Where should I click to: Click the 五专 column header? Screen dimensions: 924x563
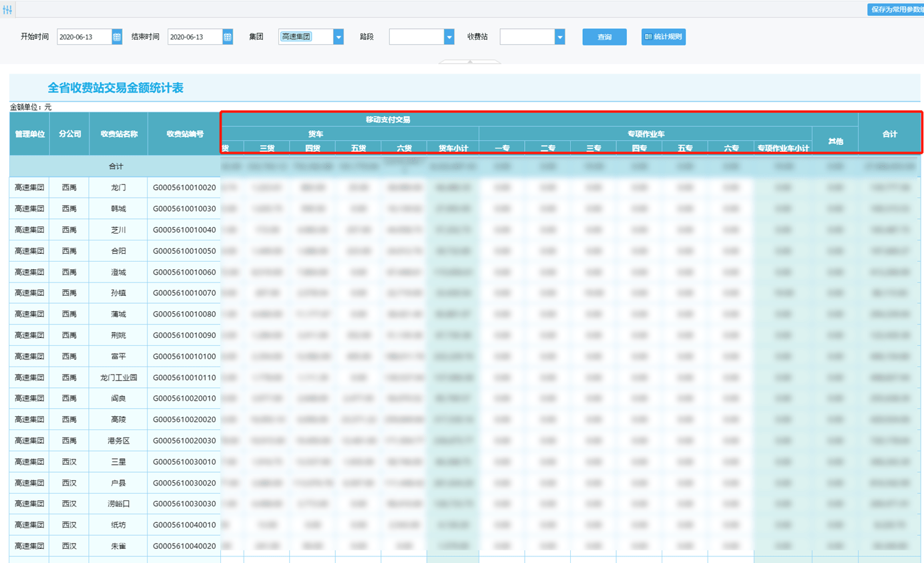(x=685, y=148)
